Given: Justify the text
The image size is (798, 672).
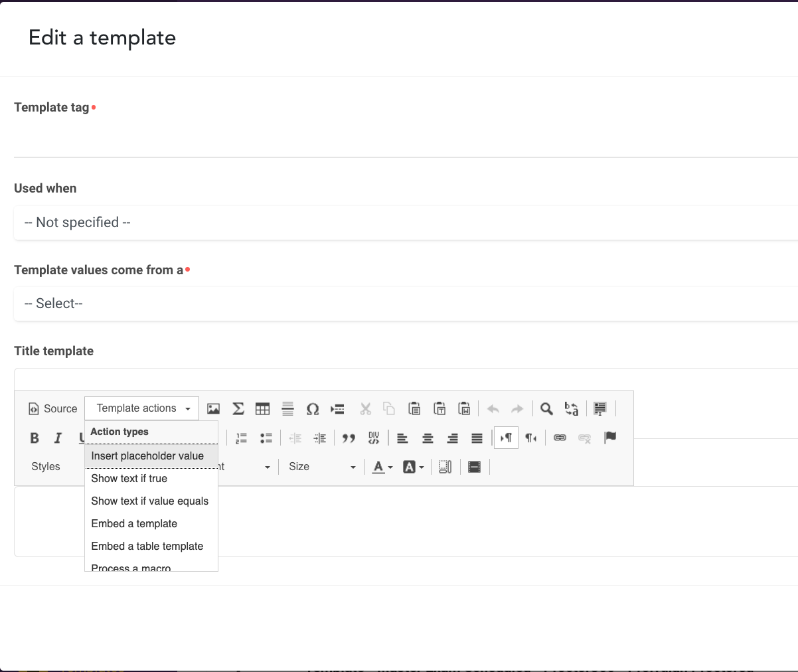Looking at the screenshot, I should pyautogui.click(x=477, y=438).
